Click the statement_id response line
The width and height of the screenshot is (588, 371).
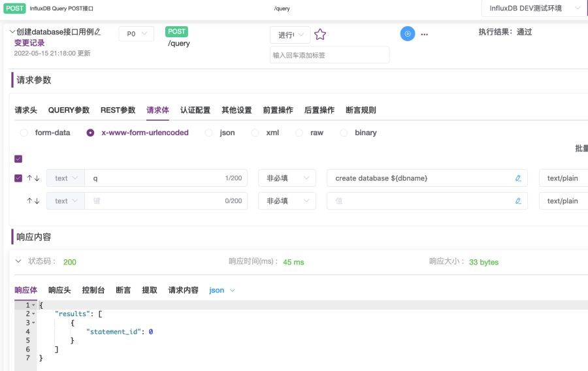tap(120, 332)
